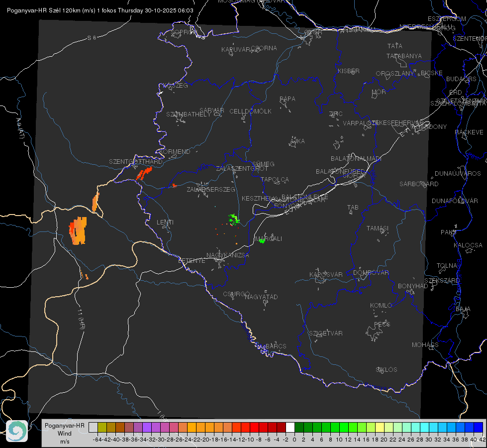This screenshot has width=487, height=448.
Task: Click the red wind echo near Szentgotthárd
Action: coord(144,173)
